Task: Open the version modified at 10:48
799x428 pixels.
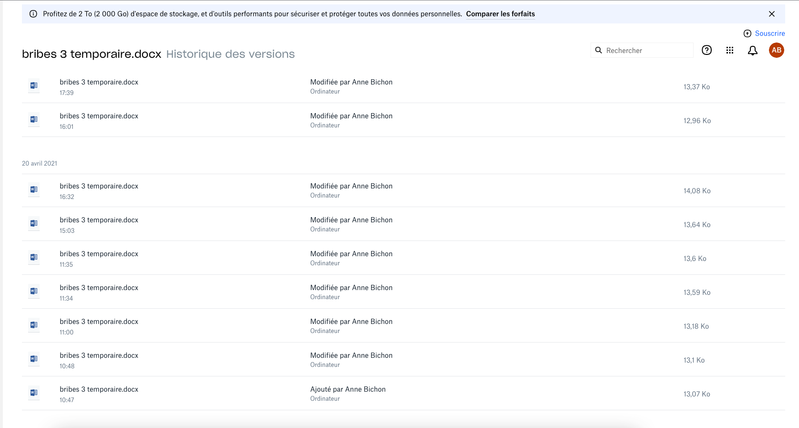Action: pyautogui.click(x=99, y=360)
